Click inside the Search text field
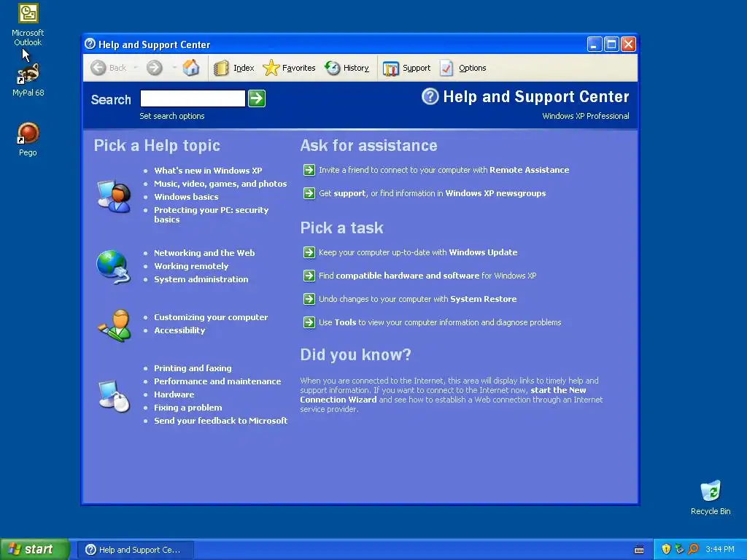This screenshot has height=560, width=747. point(193,98)
